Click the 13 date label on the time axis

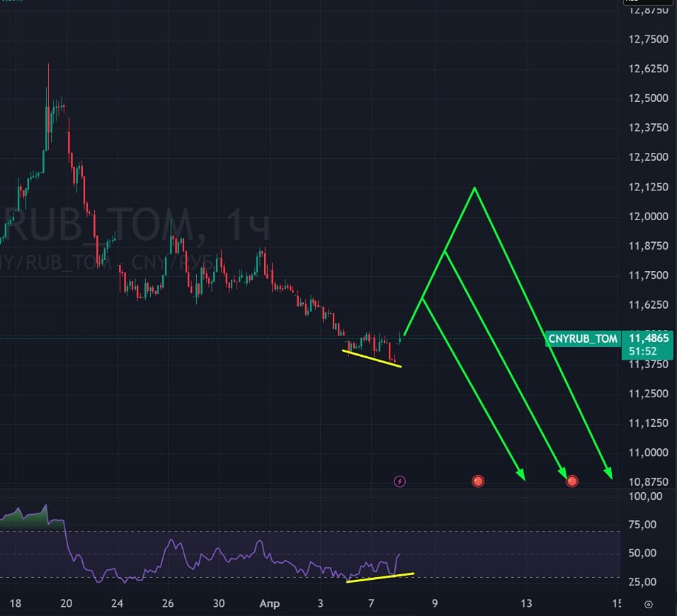click(526, 603)
